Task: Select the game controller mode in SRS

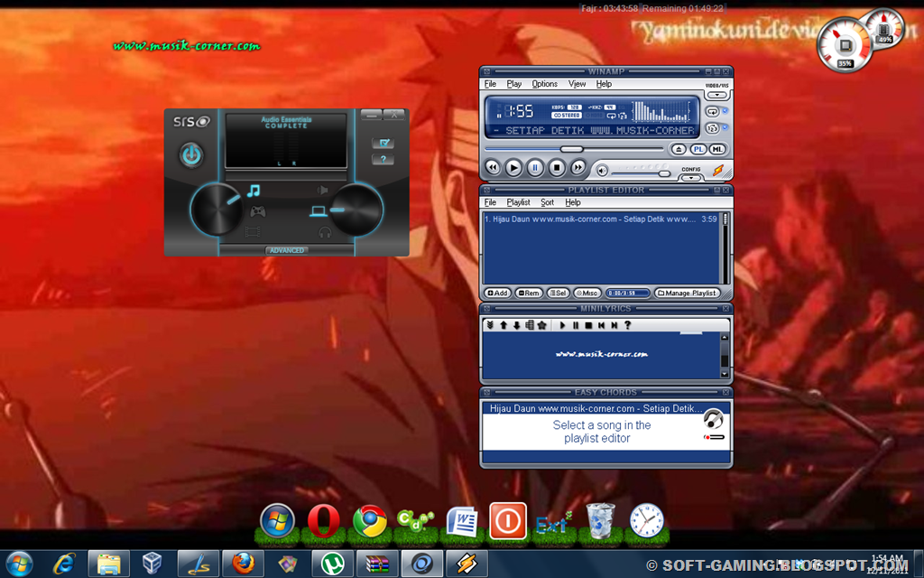Action: point(257,210)
